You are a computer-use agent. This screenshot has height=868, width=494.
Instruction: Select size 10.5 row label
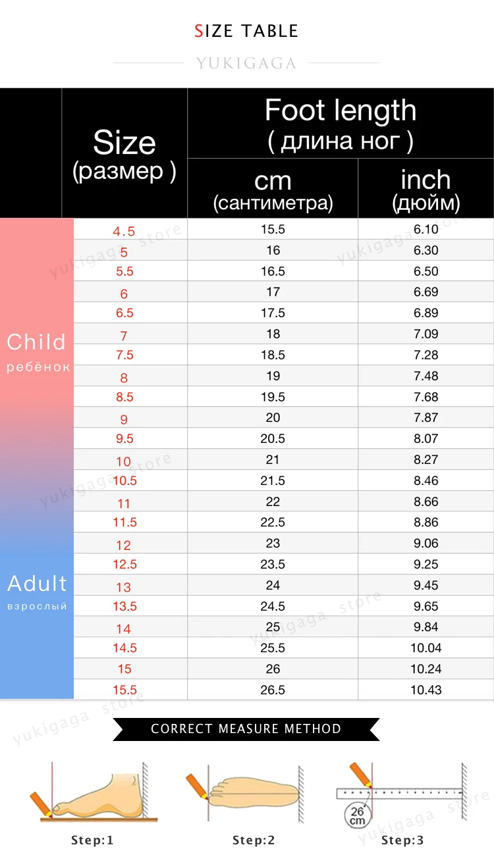(124, 480)
